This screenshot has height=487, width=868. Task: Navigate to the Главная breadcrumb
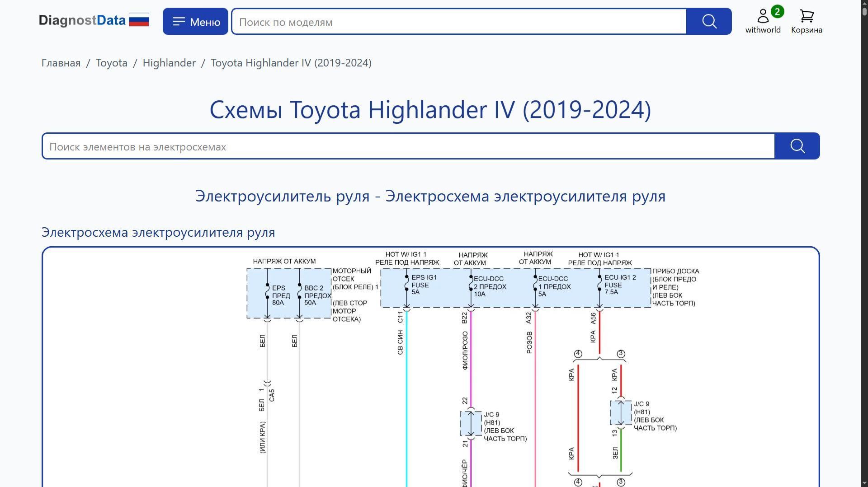pyautogui.click(x=60, y=63)
